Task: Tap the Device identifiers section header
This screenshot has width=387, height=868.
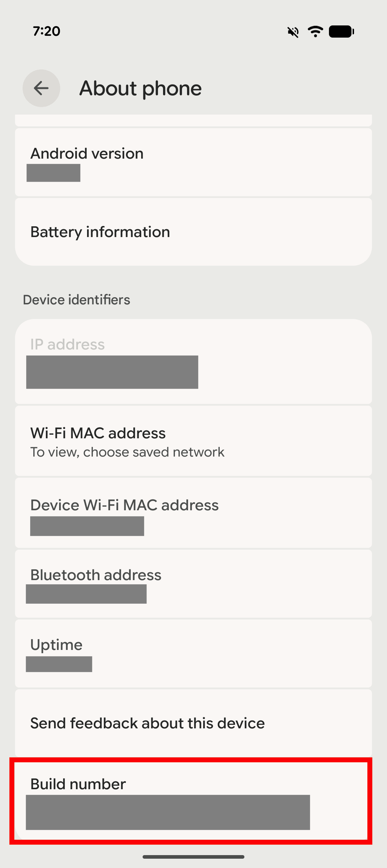Action: click(76, 300)
